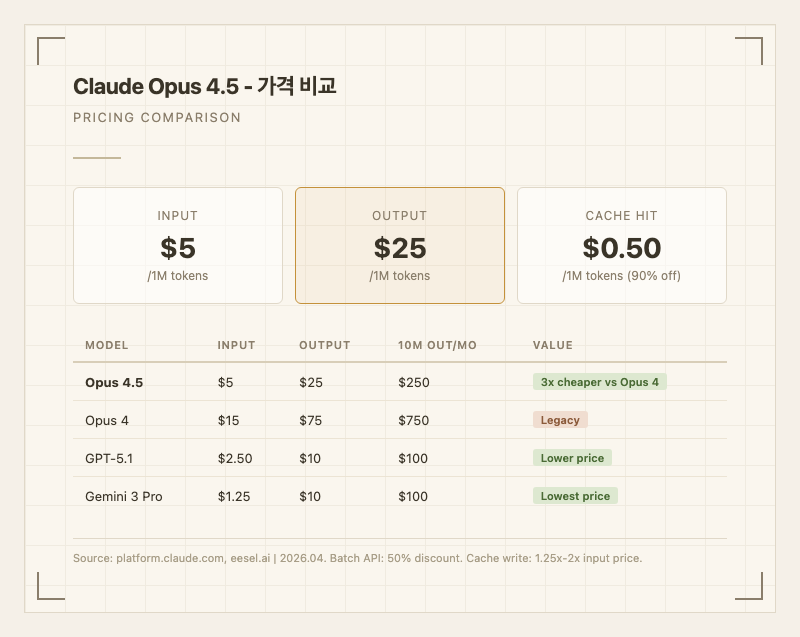The width and height of the screenshot is (800, 637).
Task: Click the "Claude Opus 4.5 - 가격 비교" title
Action: pos(204,87)
